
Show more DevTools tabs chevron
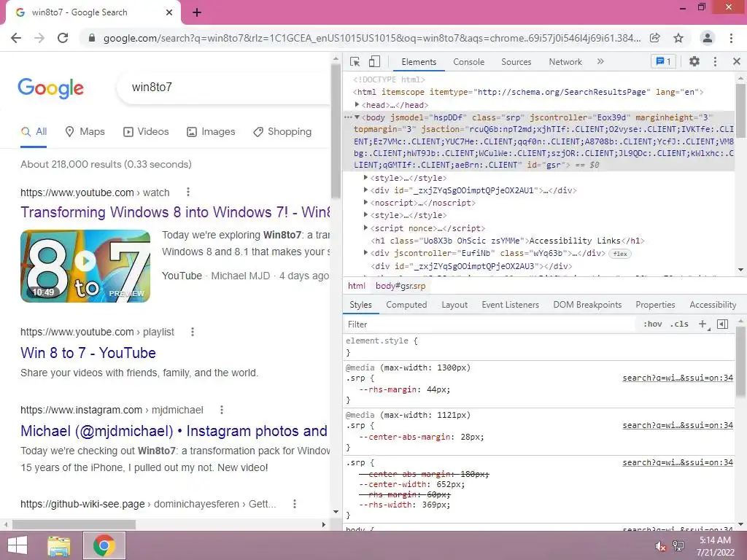(x=600, y=61)
